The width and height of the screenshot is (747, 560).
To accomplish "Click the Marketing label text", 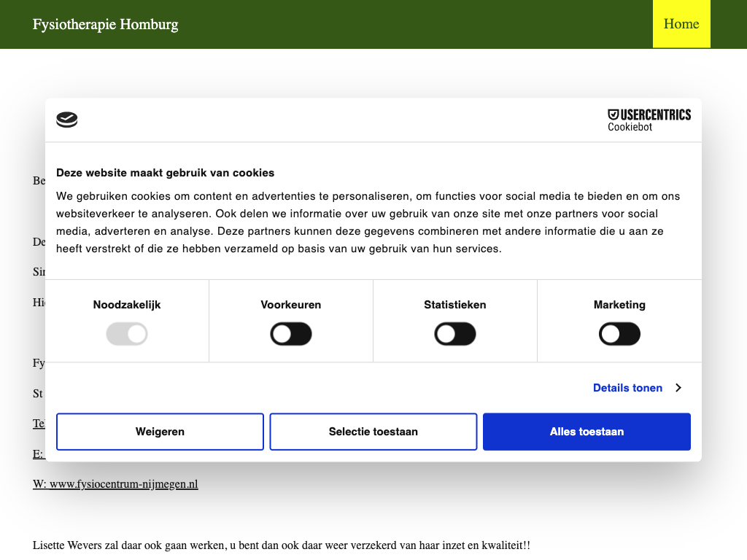I will click(619, 305).
